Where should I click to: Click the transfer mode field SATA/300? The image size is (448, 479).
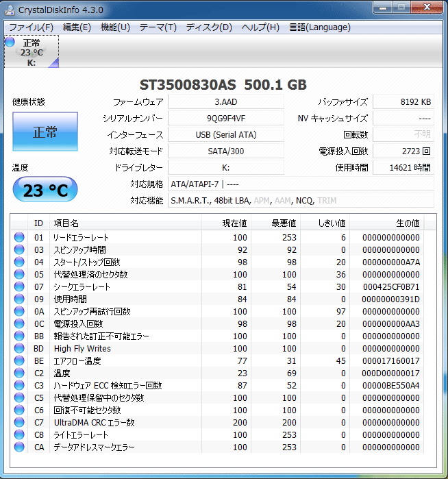pos(226,151)
